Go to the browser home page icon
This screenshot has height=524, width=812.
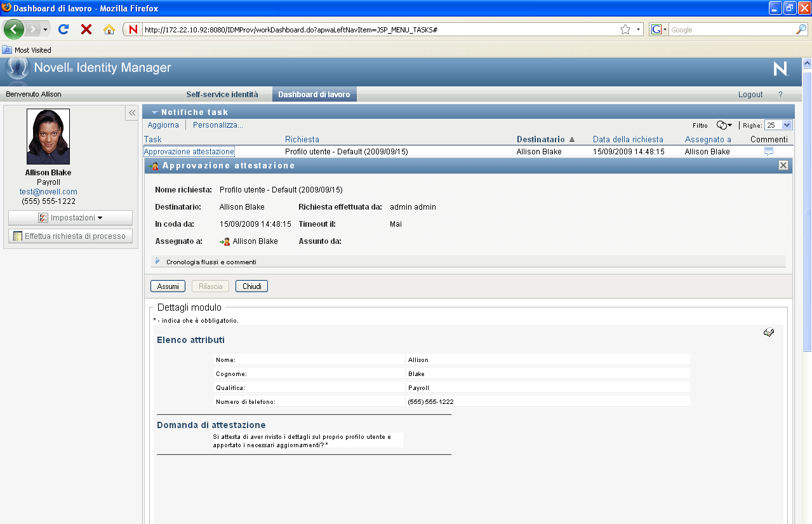pos(109,29)
